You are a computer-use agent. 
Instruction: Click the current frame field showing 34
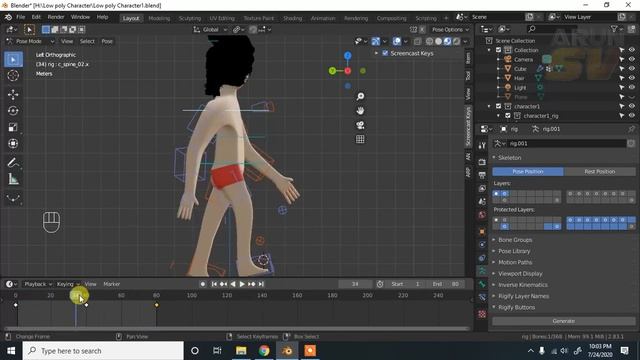[355, 284]
